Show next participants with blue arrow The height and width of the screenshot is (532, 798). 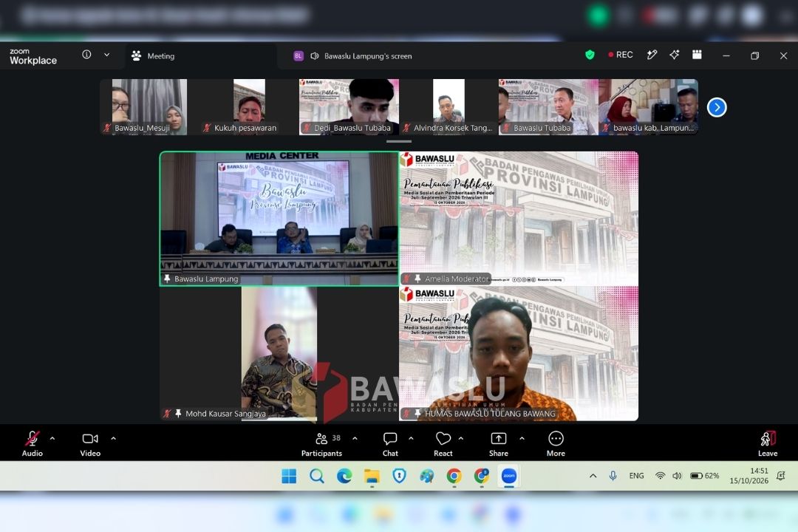click(x=717, y=107)
